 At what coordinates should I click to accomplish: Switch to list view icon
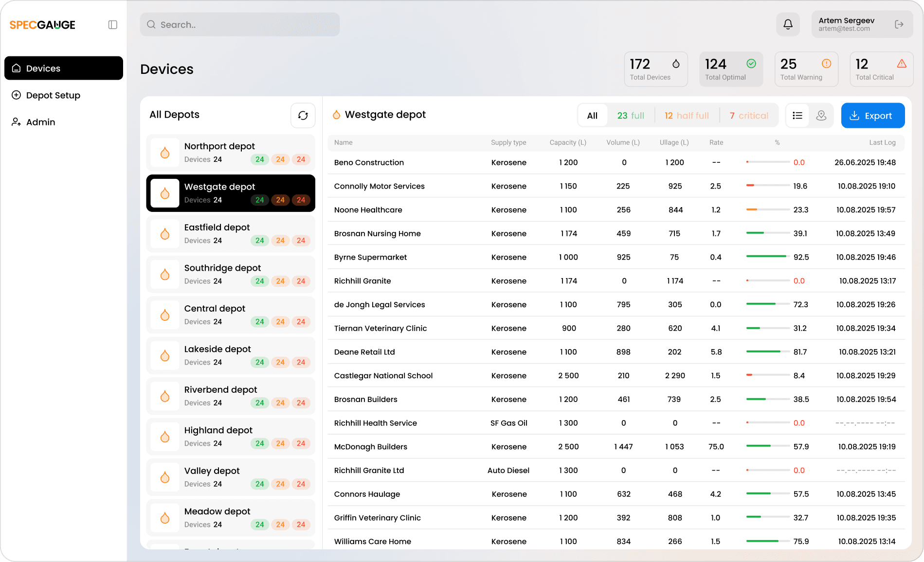point(797,115)
